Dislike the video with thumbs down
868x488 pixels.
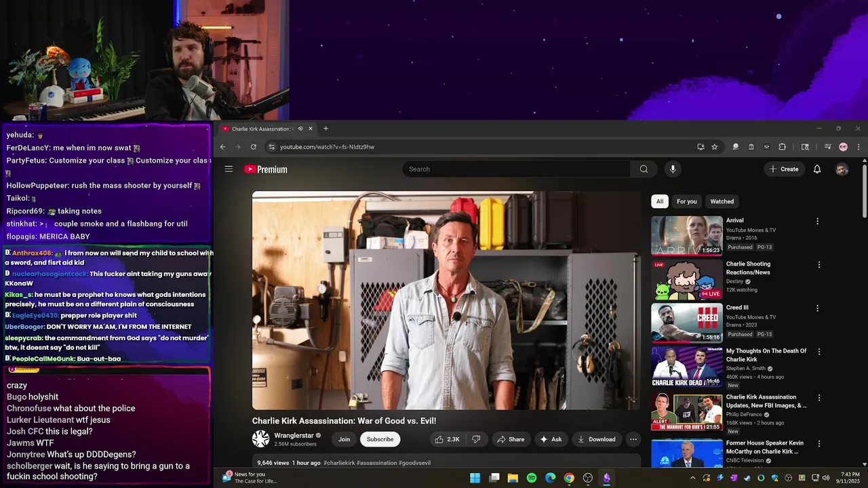click(476, 439)
